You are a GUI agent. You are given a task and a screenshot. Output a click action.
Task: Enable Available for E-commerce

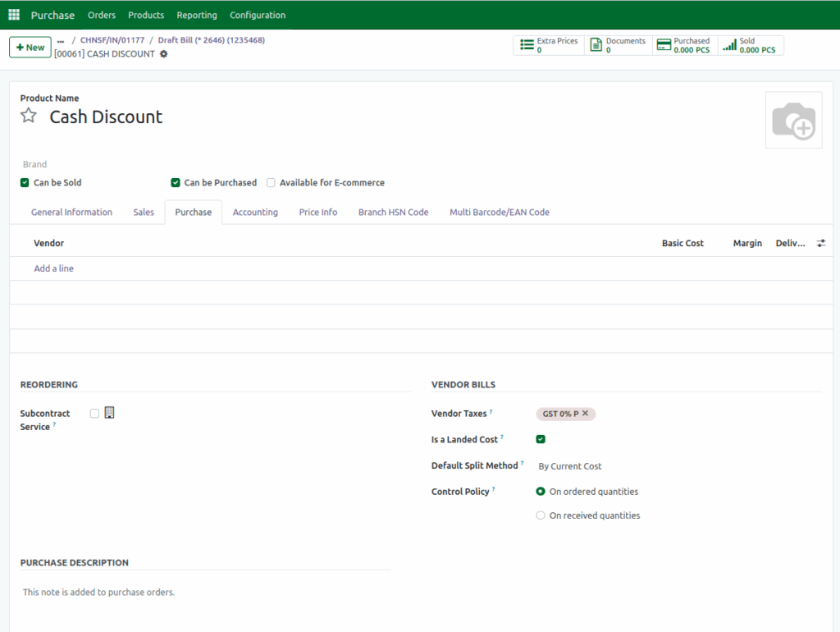(271, 182)
